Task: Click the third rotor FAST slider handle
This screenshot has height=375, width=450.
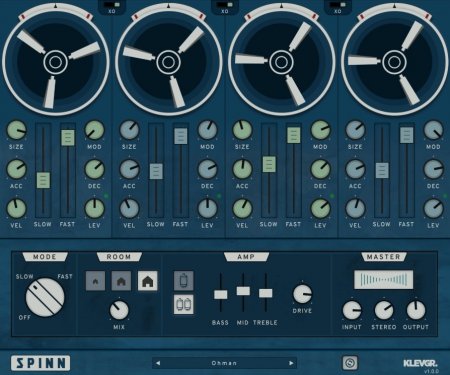Action: coord(294,135)
